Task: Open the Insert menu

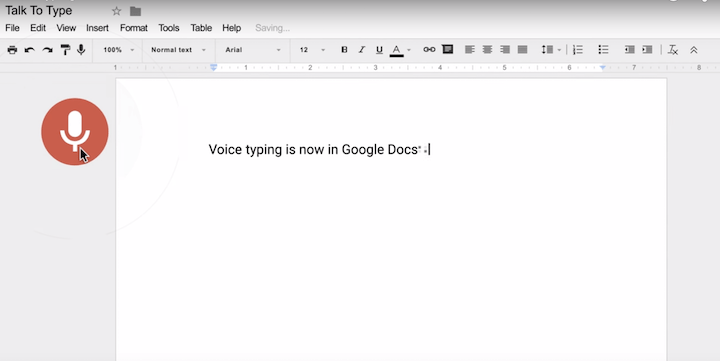Action: tap(97, 28)
